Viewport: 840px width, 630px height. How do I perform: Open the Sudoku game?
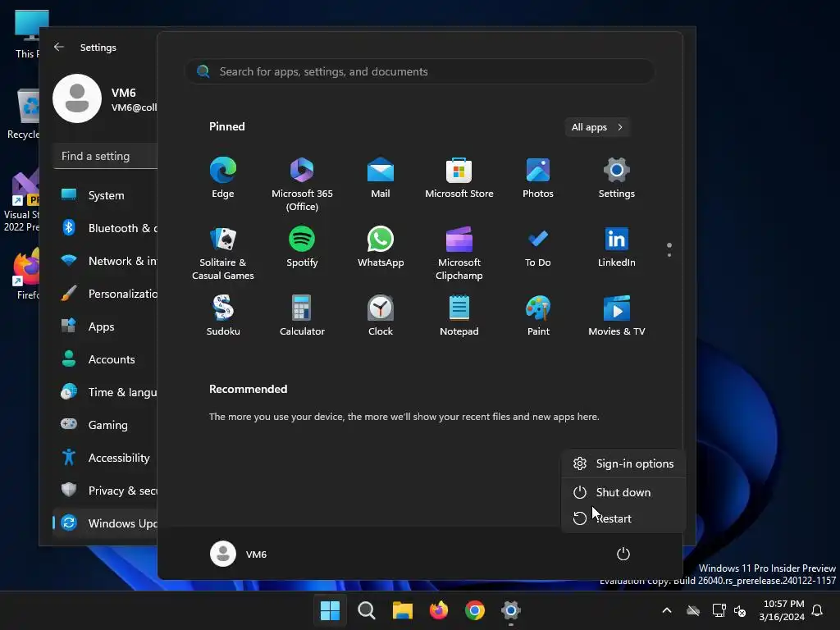[223, 316]
